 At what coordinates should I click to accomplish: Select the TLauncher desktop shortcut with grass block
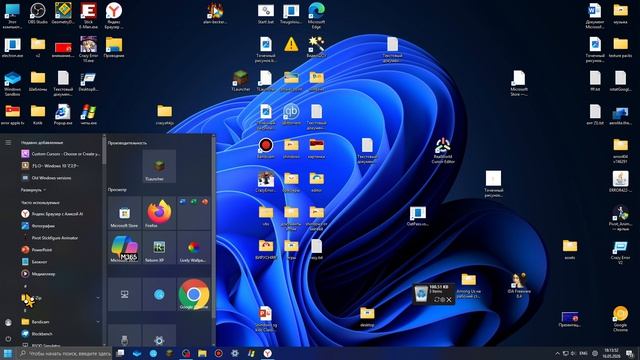click(x=240, y=80)
